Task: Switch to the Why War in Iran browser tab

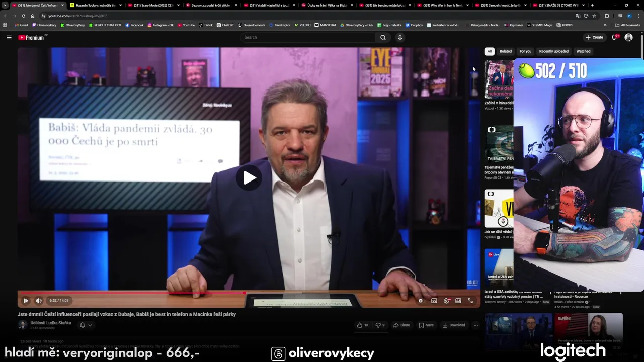Action: click(x=442, y=5)
